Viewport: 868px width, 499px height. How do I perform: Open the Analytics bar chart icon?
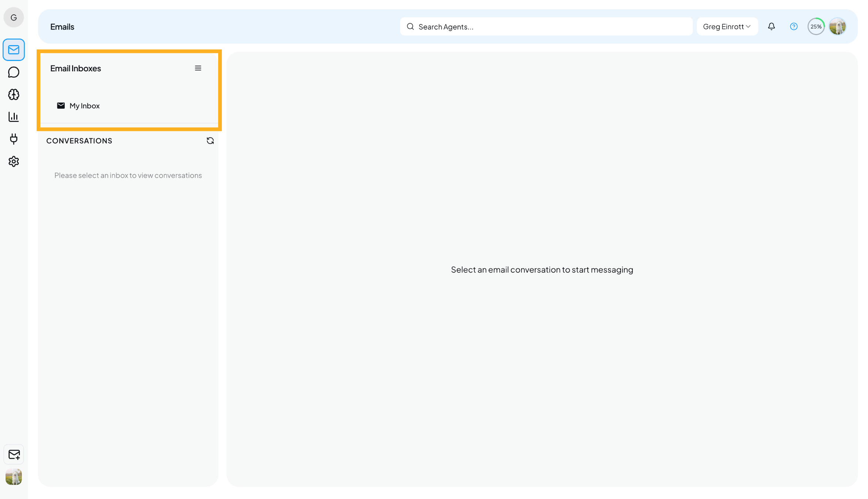tap(14, 117)
